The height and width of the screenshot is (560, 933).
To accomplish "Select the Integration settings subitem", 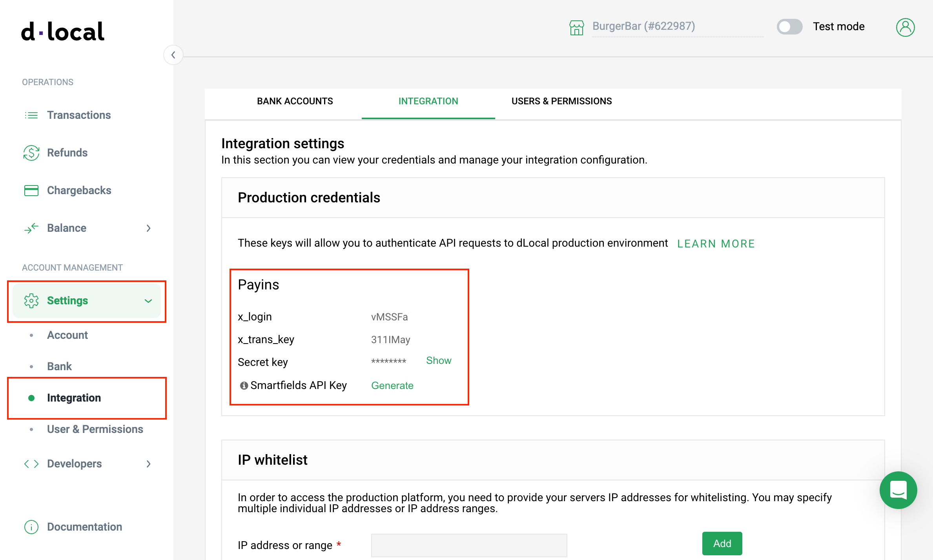I will click(x=74, y=398).
